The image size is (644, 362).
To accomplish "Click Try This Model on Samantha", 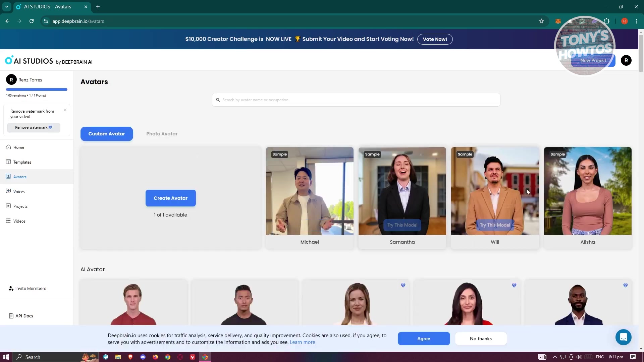I will point(402,225).
